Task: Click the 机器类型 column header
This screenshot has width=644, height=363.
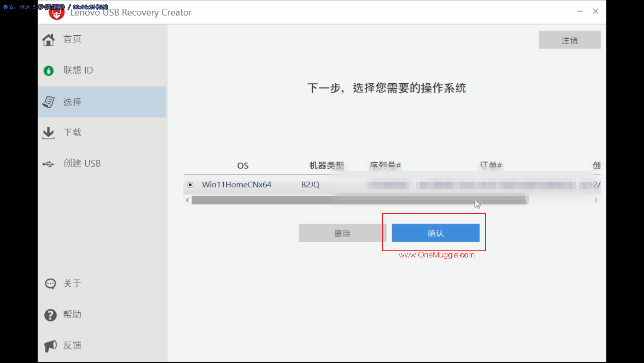Action: click(x=326, y=165)
